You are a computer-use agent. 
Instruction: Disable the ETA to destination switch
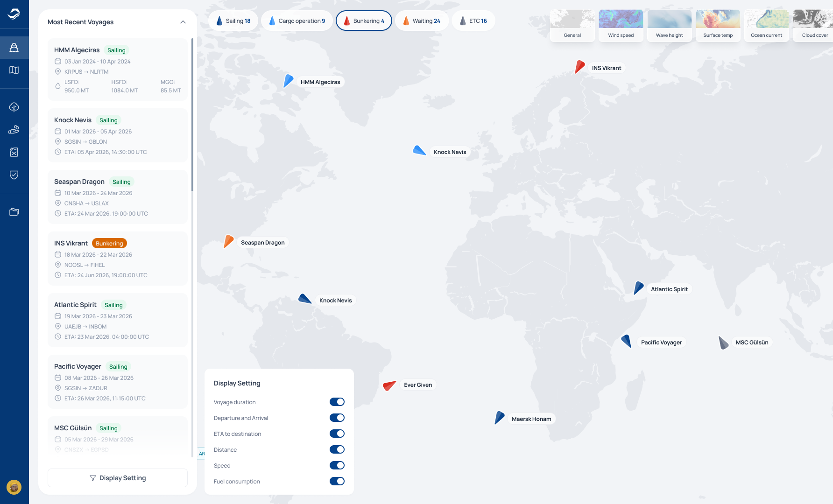337,434
